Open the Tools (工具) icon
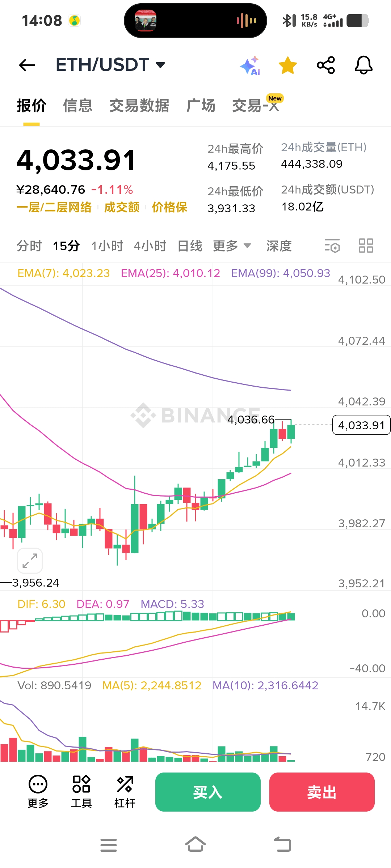The image size is (391, 868). pyautogui.click(x=81, y=791)
